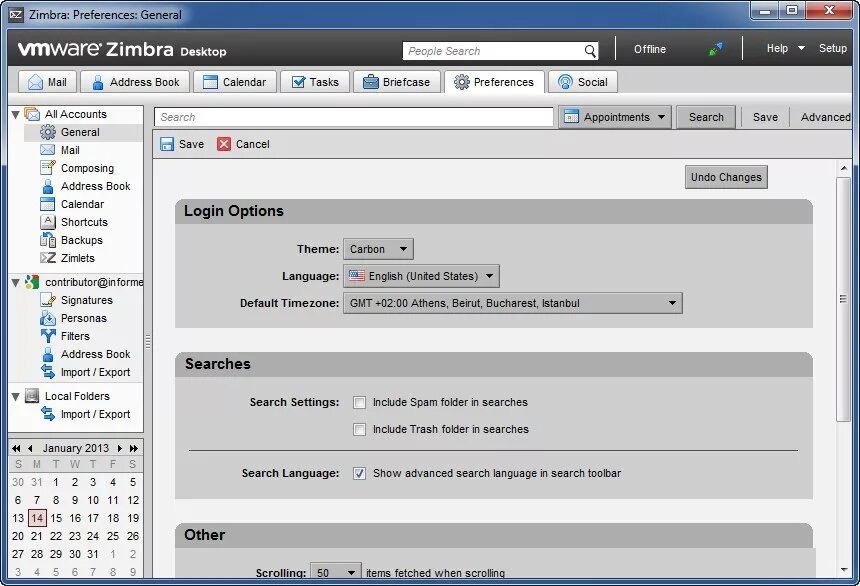Open the Setup menu
Image resolution: width=860 pixels, height=586 pixels.
tap(833, 48)
